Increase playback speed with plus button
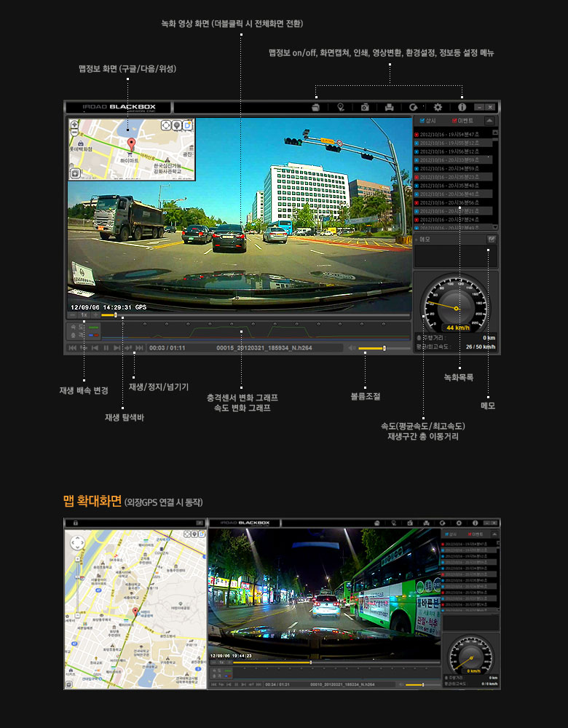The width and height of the screenshot is (568, 728). pos(95,315)
